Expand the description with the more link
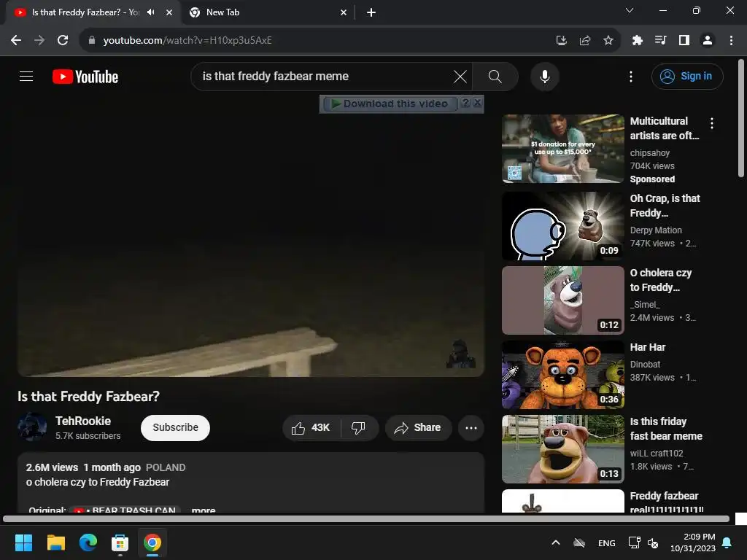 coord(204,510)
